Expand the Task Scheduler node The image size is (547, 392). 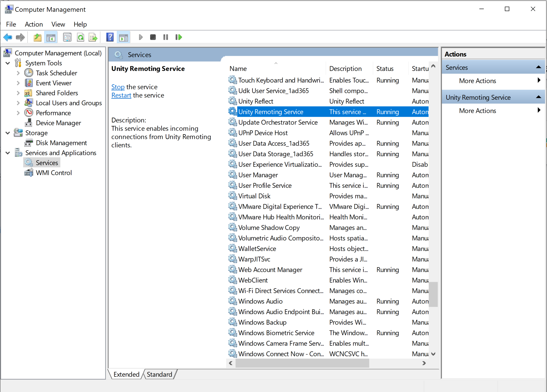[18, 73]
